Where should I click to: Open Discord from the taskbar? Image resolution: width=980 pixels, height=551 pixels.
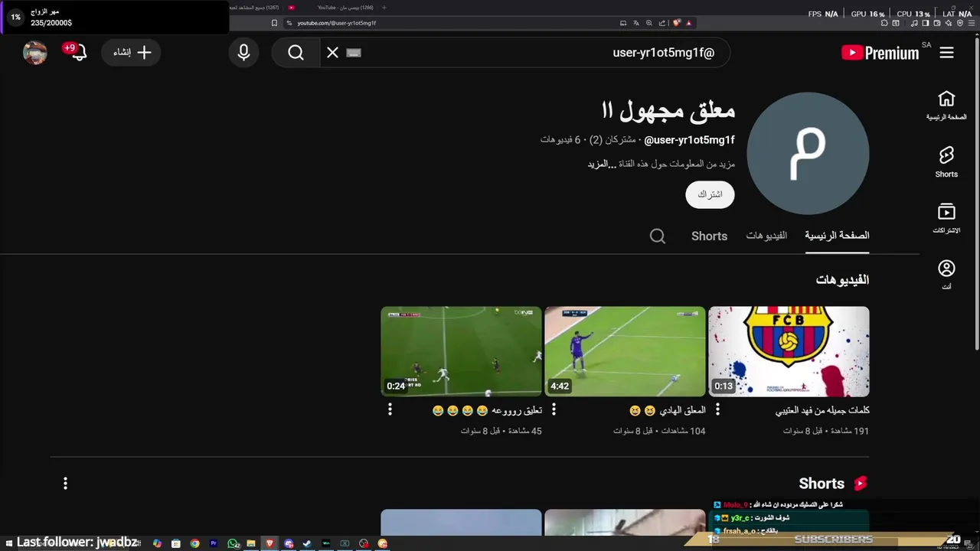coord(289,543)
